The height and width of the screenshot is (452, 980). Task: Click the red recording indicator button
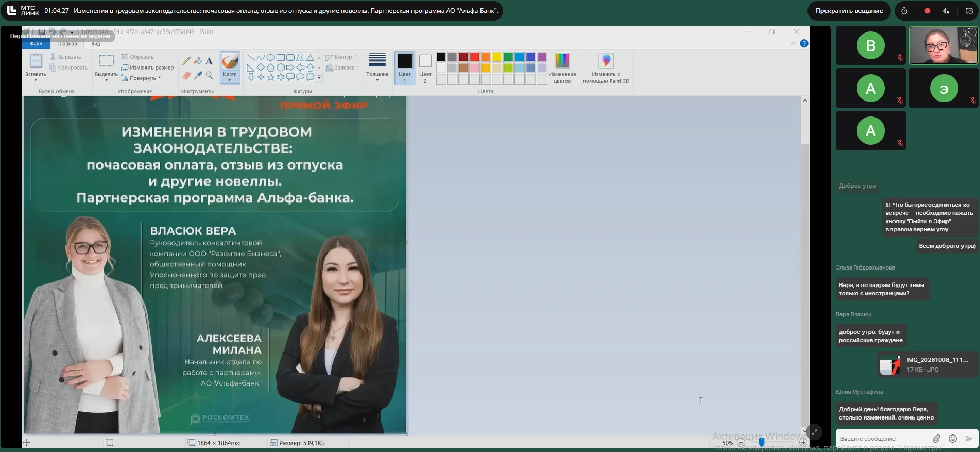click(x=927, y=11)
